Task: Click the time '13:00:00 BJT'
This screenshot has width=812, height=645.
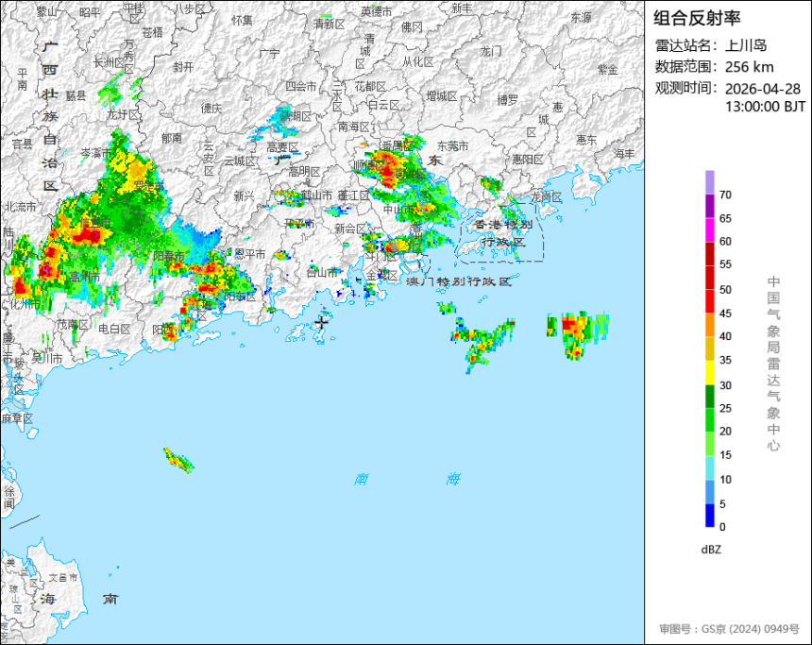Action: pyautogui.click(x=765, y=107)
